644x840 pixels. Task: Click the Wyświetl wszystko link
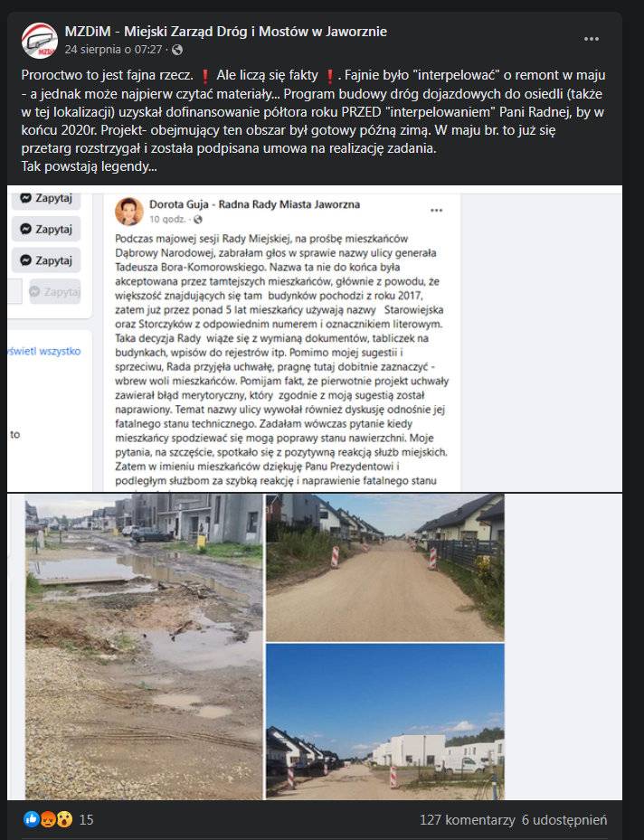tap(44, 352)
